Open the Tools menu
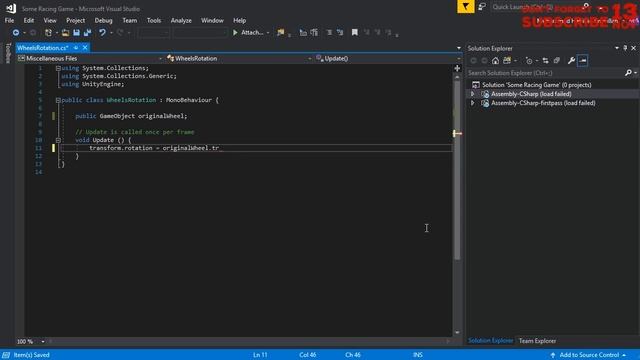 154,20
